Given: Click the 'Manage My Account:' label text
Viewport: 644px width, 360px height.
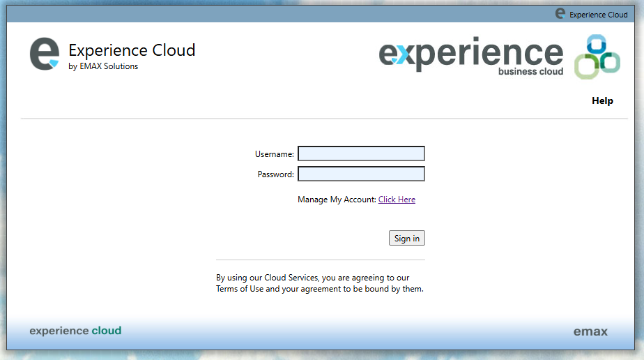Looking at the screenshot, I should click(x=337, y=200).
